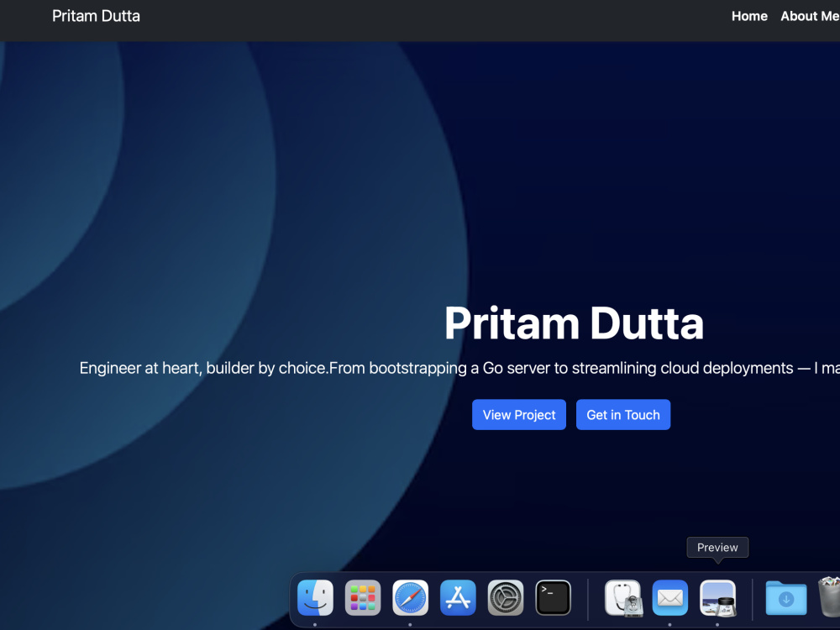Click the Get in Touch button

[623, 415]
